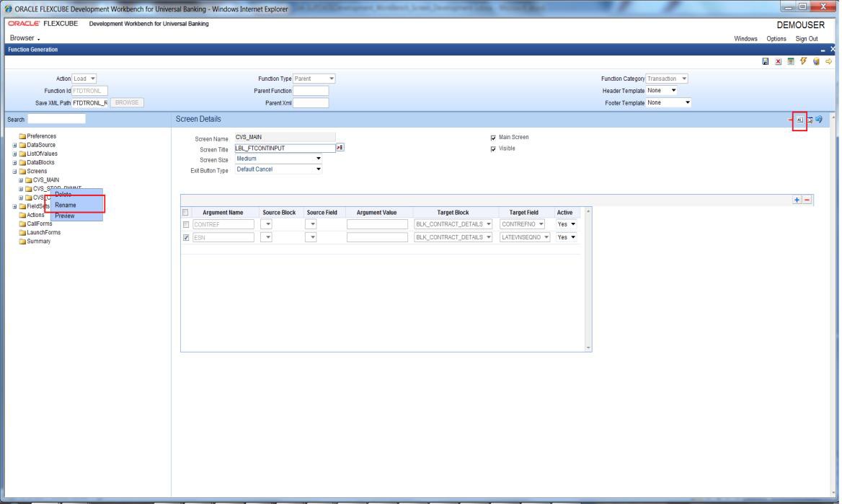Open the Active dropdown in ESN row
The image size is (842, 504).
click(567, 237)
